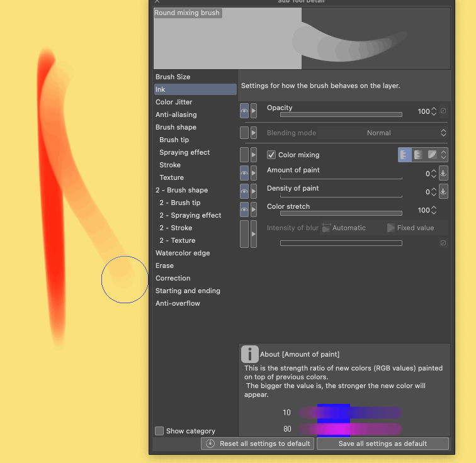Expand the Intensity of blur row arrow

tap(254, 234)
